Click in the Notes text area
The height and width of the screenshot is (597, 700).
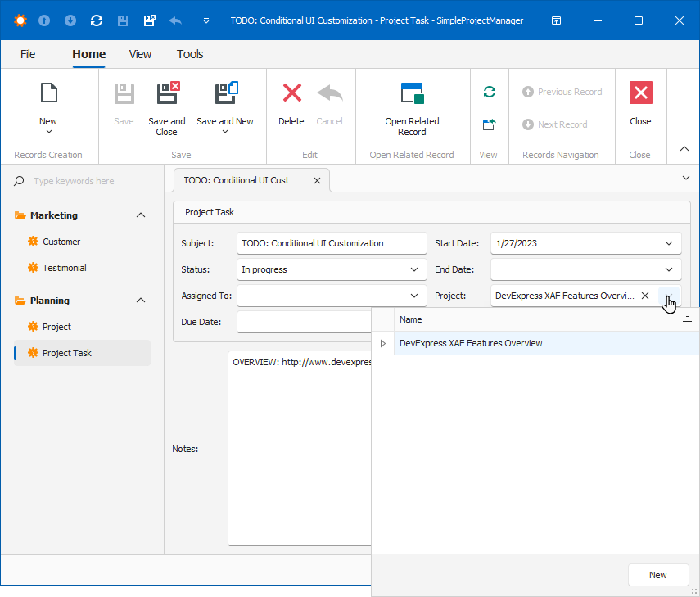(300, 449)
